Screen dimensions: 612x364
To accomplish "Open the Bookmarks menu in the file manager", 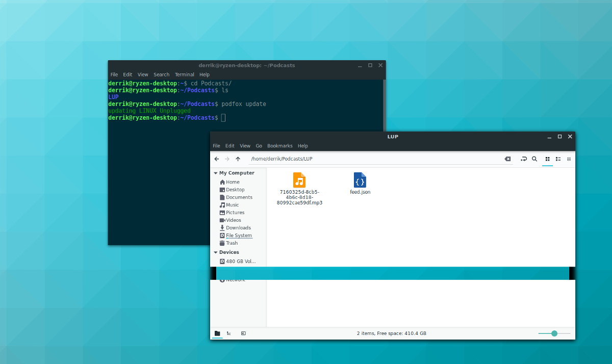I will (x=279, y=145).
